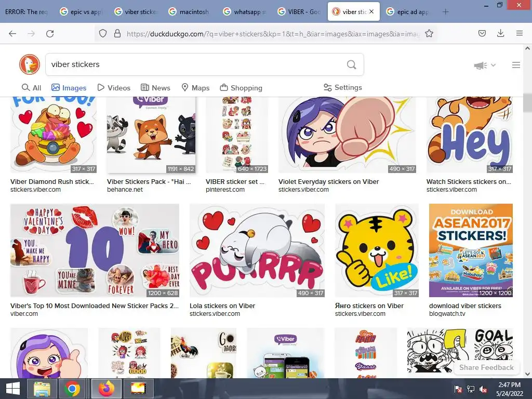
Task: Open 'download viber stickers' result link
Action: [x=465, y=305]
